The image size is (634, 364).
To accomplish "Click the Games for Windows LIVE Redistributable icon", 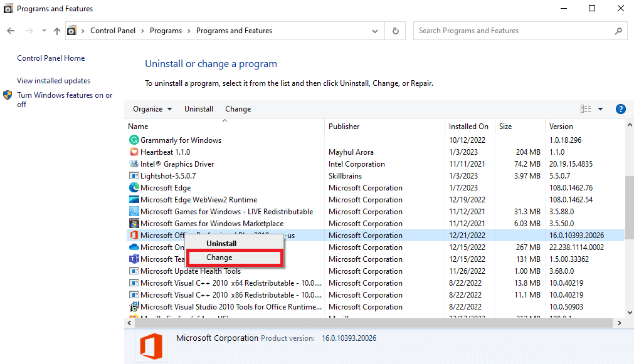I will (134, 211).
